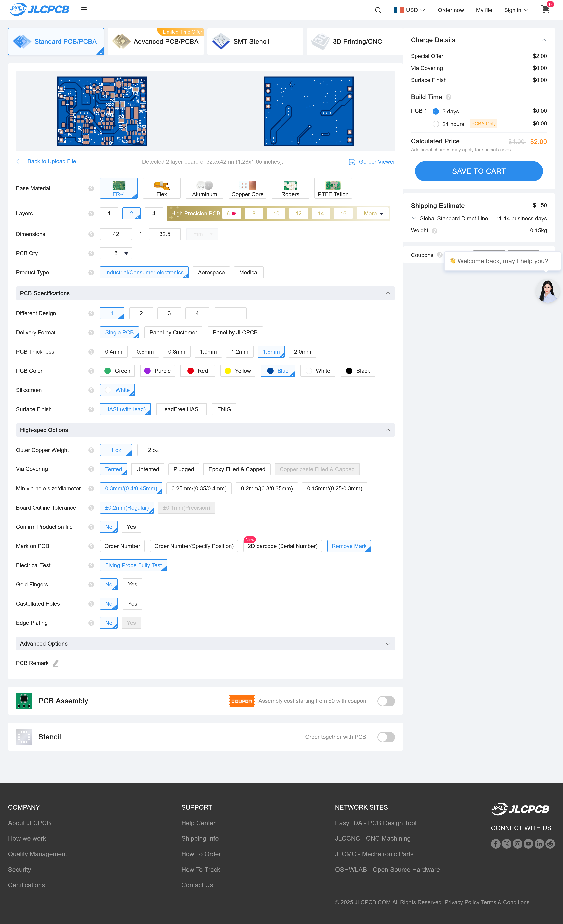Open the hamburger menu beside the logo
This screenshot has height=924, width=563.
pyautogui.click(x=83, y=10)
